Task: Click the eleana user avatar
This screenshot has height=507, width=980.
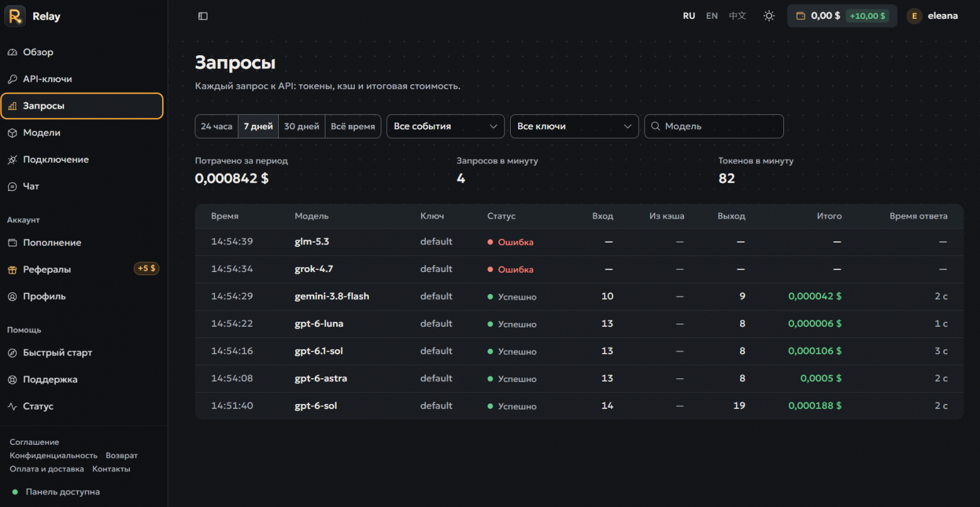Action: coord(914,16)
